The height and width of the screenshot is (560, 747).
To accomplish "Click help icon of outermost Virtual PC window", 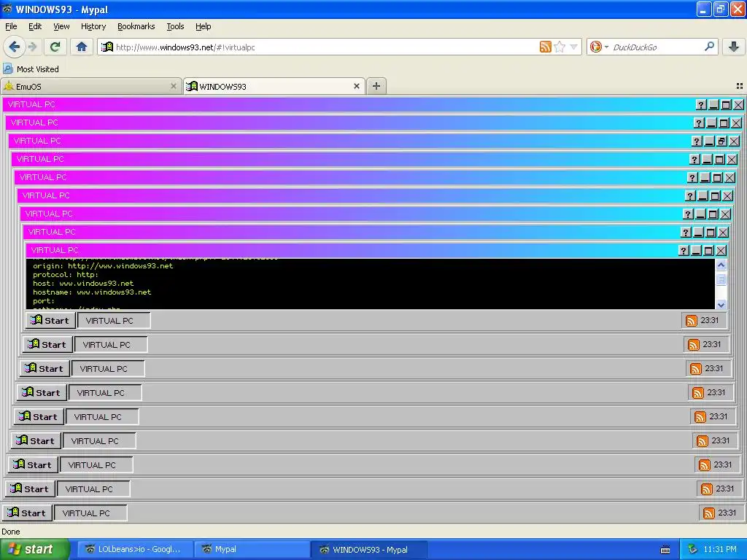I will [x=701, y=105].
